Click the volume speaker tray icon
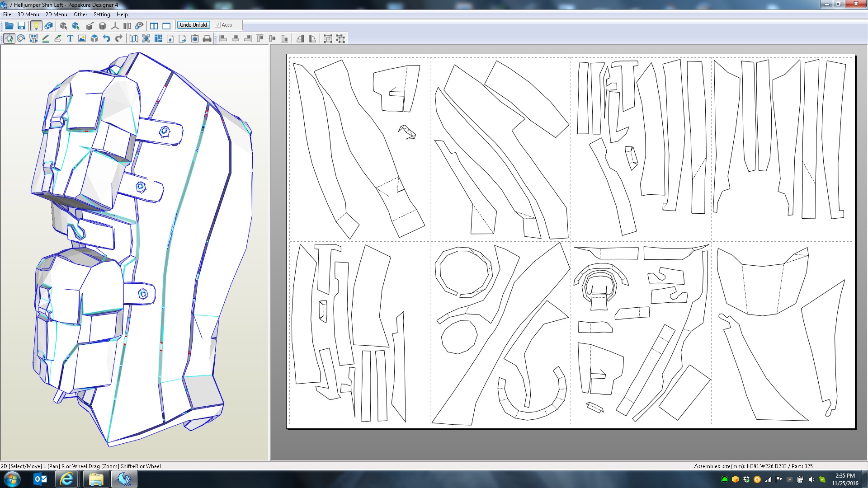868x488 pixels. [x=811, y=479]
